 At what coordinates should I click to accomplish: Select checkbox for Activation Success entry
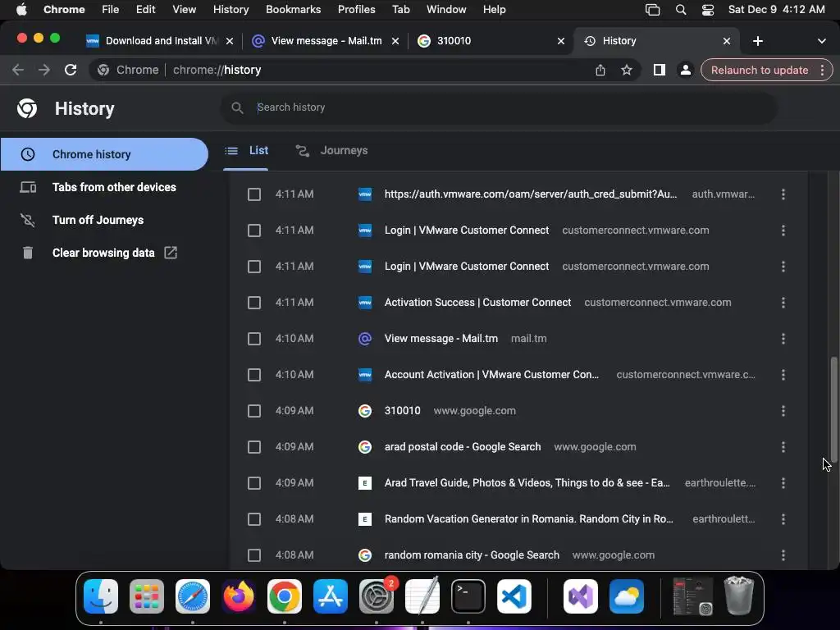(x=254, y=303)
